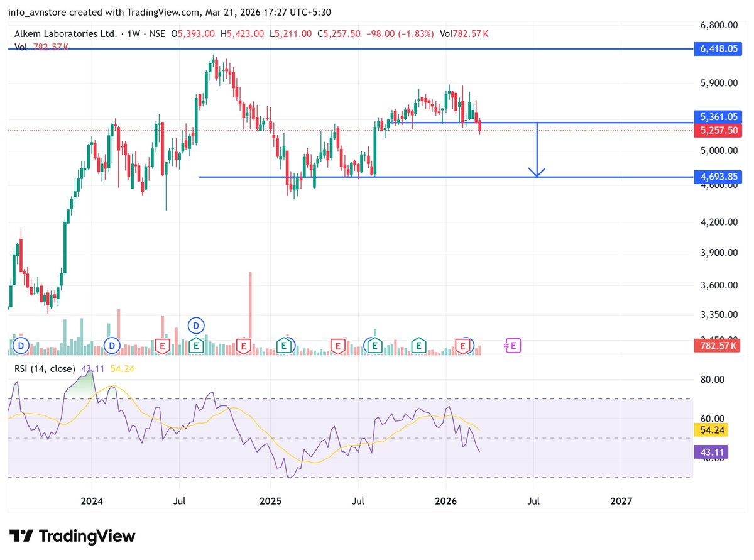Click the RSI (14, close) indicator title

click(44, 369)
